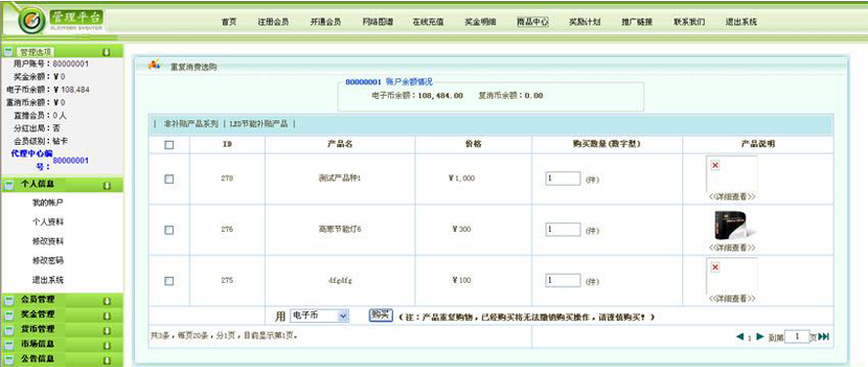Open 注册会员 in top navigation
868x367 pixels.
[x=273, y=23]
